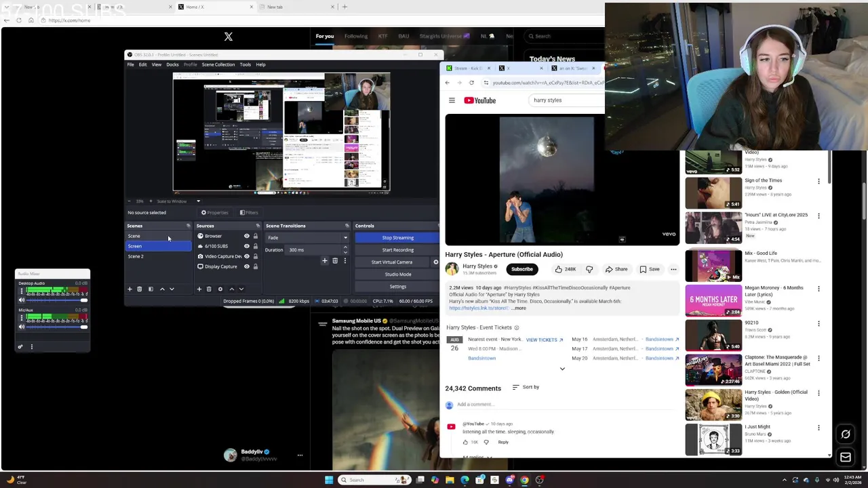868x488 pixels.
Task: Open OBS Studio from taskbar
Action: tap(539, 480)
